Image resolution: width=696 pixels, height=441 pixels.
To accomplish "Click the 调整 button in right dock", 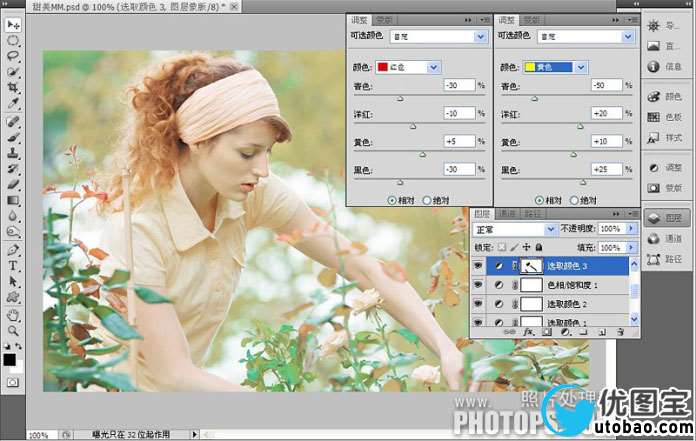I will [665, 167].
